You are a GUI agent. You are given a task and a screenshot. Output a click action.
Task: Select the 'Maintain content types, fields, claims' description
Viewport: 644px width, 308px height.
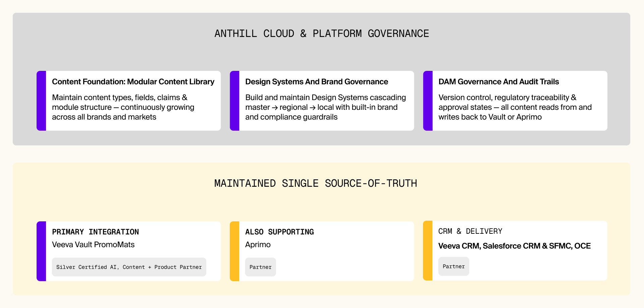pos(123,107)
